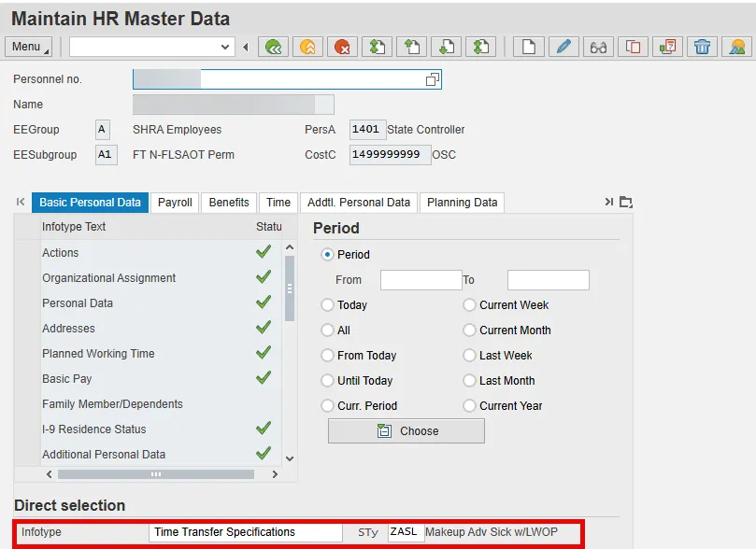Viewport: 756px width, 549px height.
Task: Select the Planned Working Time row
Action: (148, 354)
